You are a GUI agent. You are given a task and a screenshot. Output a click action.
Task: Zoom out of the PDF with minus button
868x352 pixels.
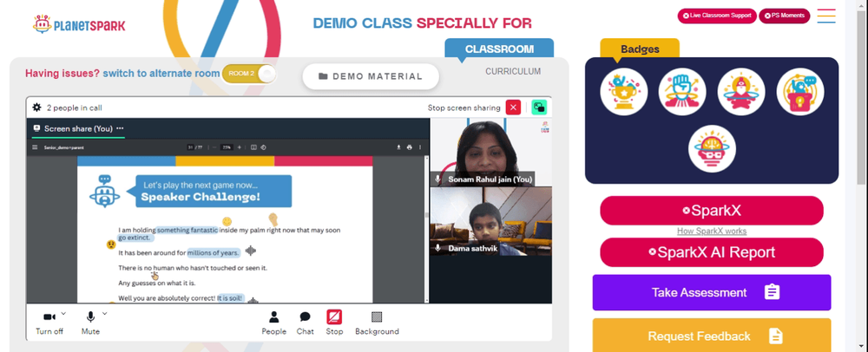tap(214, 147)
